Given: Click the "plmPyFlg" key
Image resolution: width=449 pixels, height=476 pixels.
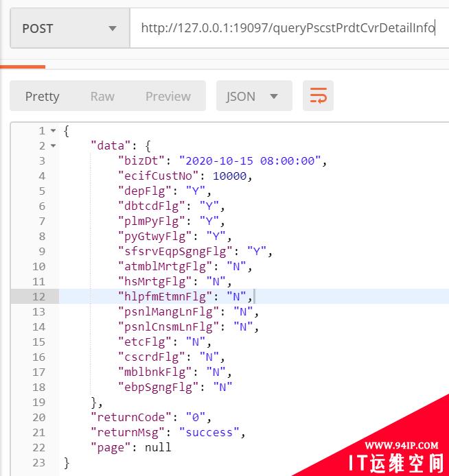Looking at the screenshot, I should coord(152,222).
